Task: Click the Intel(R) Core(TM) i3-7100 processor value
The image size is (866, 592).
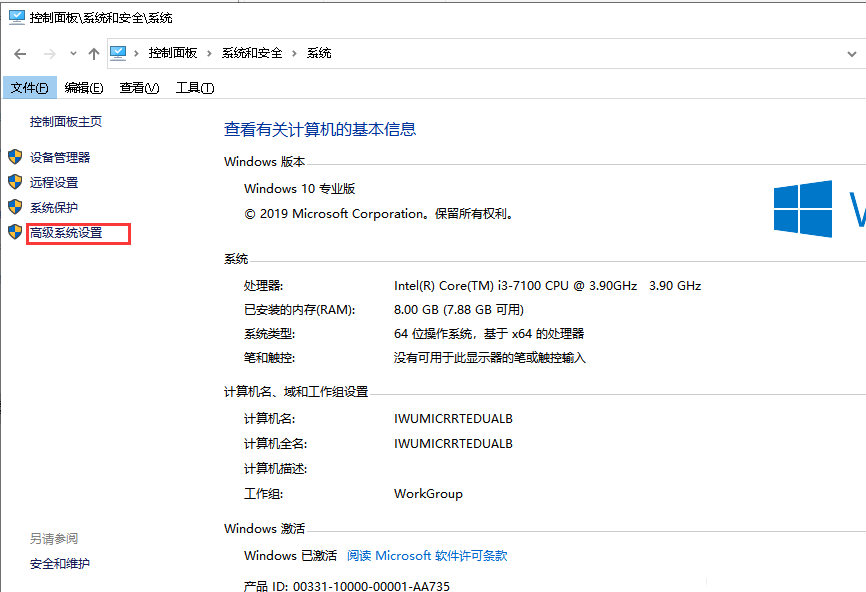Action: 547,286
